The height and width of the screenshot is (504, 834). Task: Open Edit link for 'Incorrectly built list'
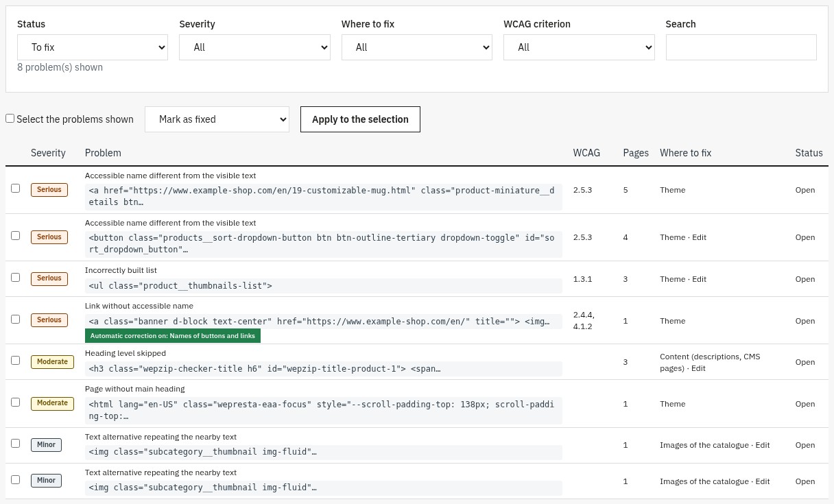coord(699,279)
